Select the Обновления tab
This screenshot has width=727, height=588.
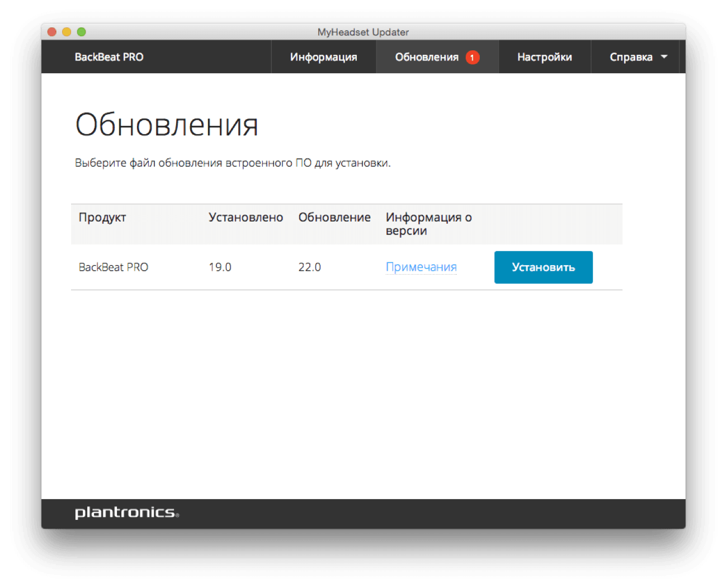point(427,57)
